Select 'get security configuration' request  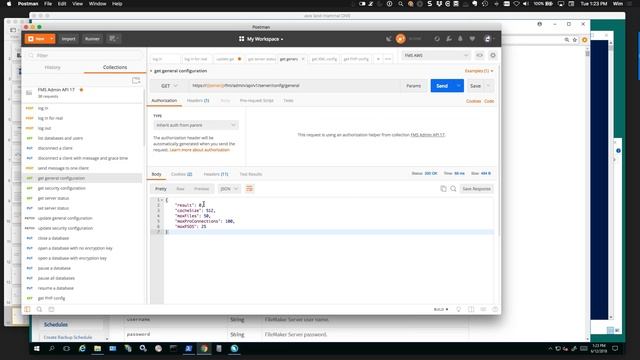tap(62, 188)
